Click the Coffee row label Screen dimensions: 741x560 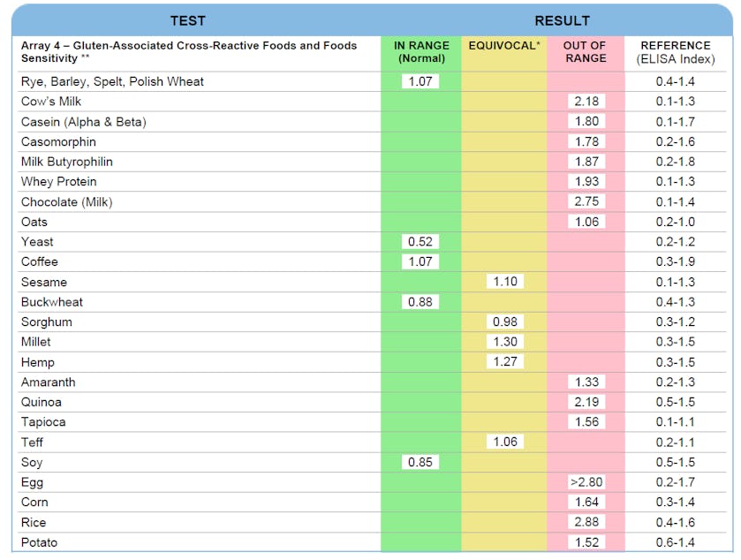click(x=40, y=261)
